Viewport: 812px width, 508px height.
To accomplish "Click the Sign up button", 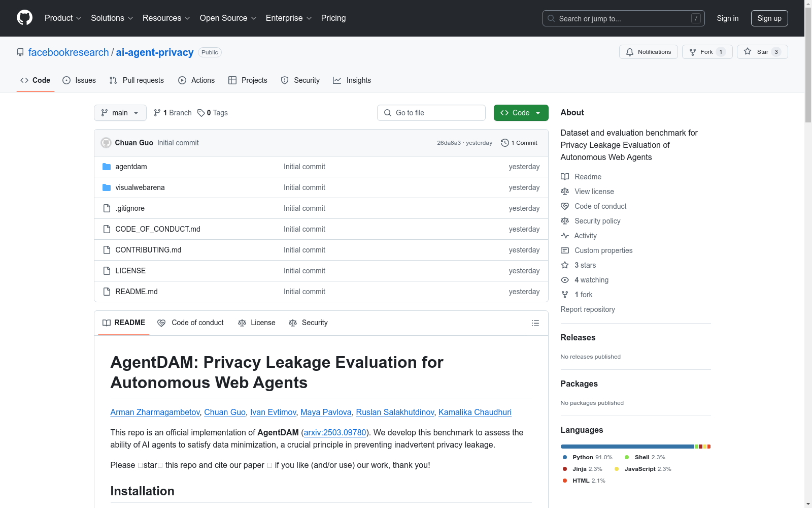I will 769,18.
